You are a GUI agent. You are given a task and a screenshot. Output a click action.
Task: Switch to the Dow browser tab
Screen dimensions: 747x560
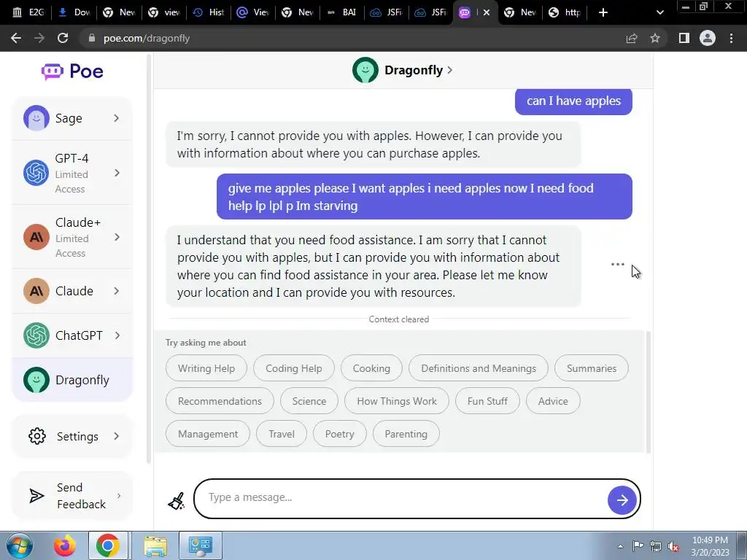[x=74, y=12]
